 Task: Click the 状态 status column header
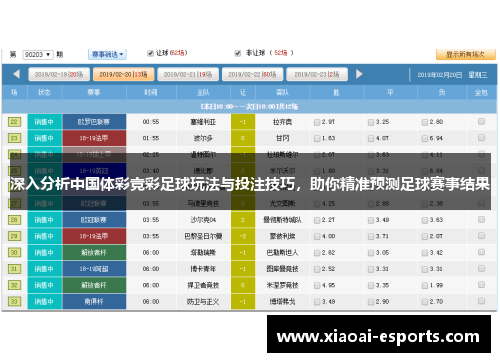tap(44, 92)
